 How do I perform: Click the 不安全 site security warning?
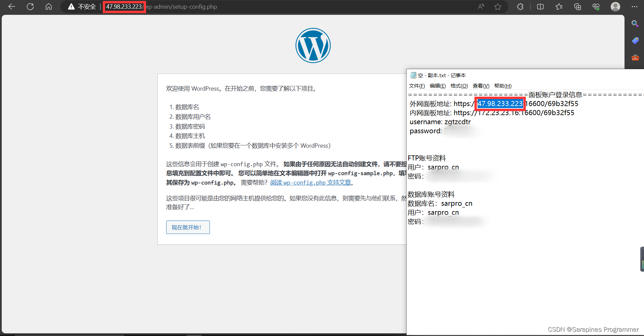[82, 7]
